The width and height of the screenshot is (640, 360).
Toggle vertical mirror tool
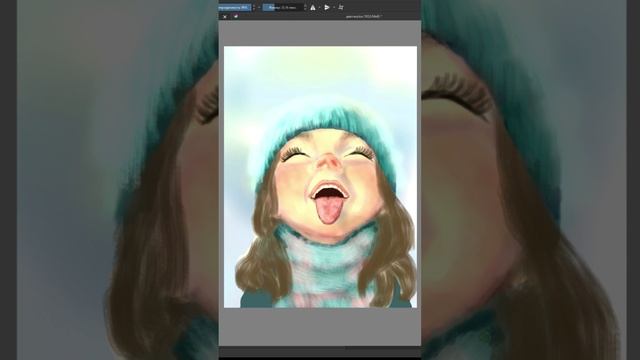[327, 7]
